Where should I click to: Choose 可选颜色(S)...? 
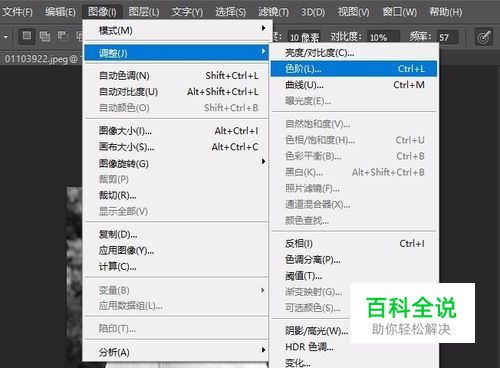pyautogui.click(x=313, y=308)
